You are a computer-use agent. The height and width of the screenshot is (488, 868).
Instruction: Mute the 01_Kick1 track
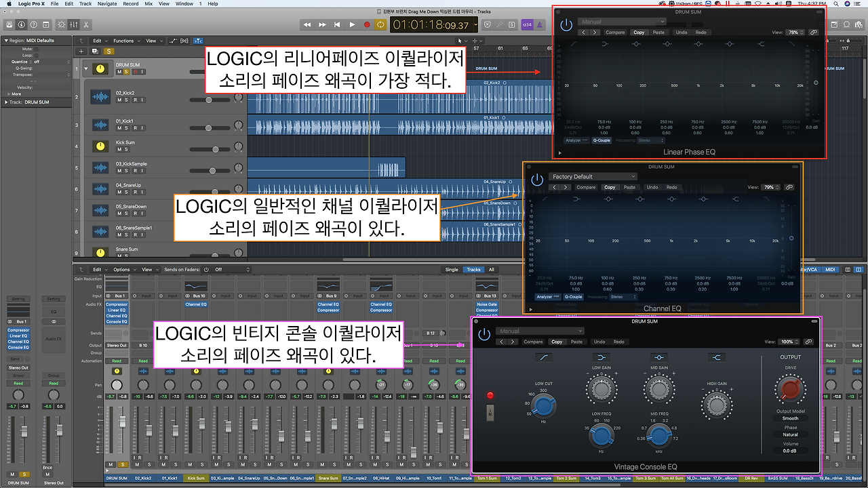click(x=119, y=128)
